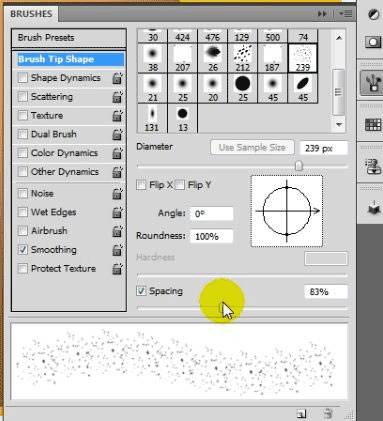Screen dimensions: 383x421
Task: Click the lock icon beside Protect Texture
Action: [x=117, y=269]
